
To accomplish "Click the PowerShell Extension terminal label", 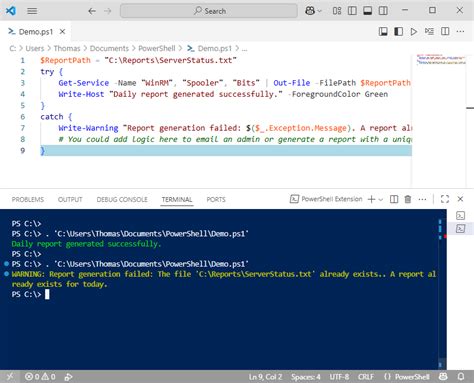I will tap(326, 199).
